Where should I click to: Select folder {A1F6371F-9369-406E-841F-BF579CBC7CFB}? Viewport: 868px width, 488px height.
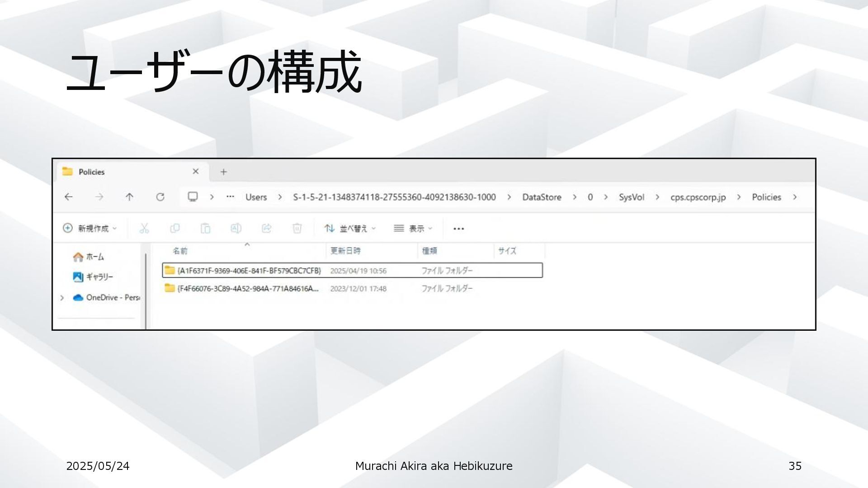click(249, 271)
